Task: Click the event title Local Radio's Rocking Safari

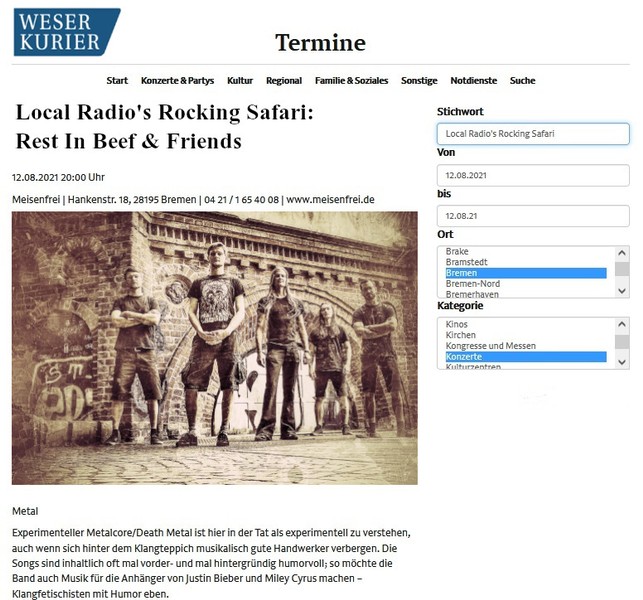Action: coord(164,126)
